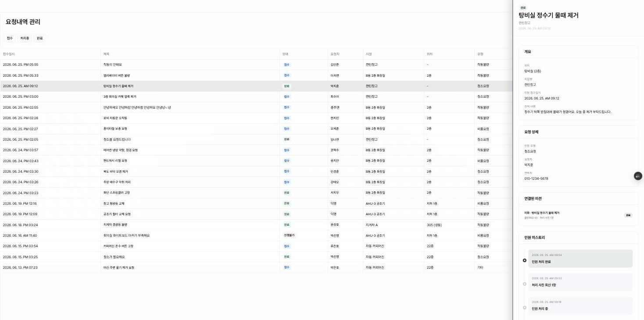This screenshot has width=644, height=320.
Task: Open the linked mission 탕비실 정수기 물때 제거
Action: [578, 215]
